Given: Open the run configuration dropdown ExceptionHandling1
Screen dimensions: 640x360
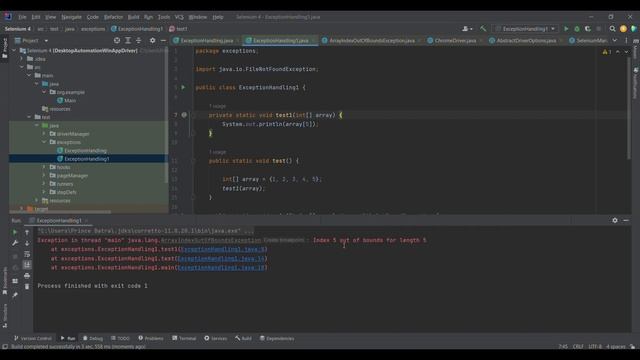Looking at the screenshot, I should click(x=525, y=29).
